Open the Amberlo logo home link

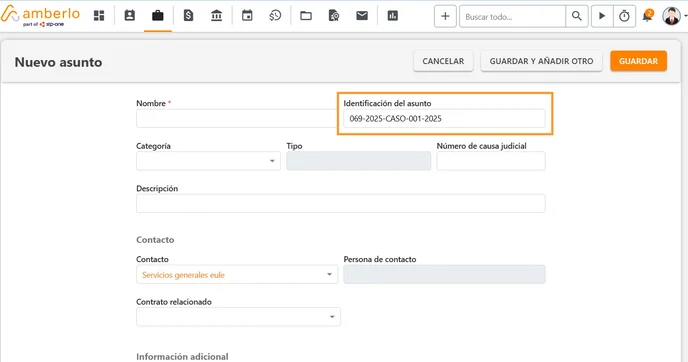(40, 16)
